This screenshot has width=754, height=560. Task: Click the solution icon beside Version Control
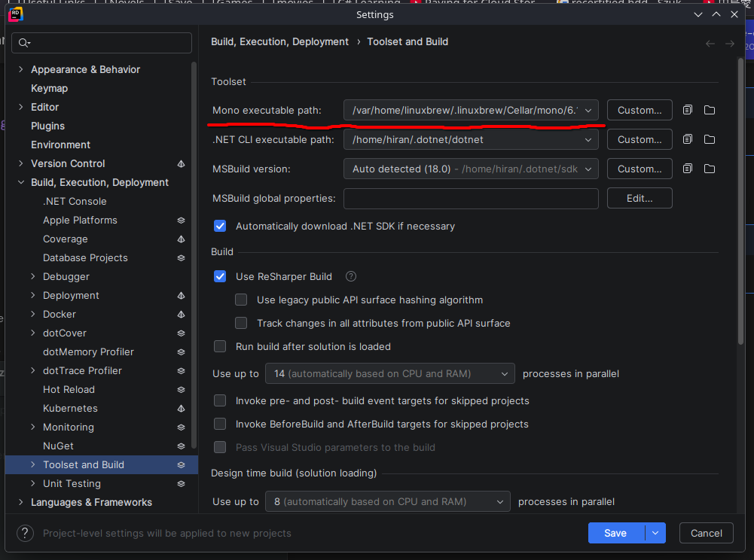tap(181, 164)
